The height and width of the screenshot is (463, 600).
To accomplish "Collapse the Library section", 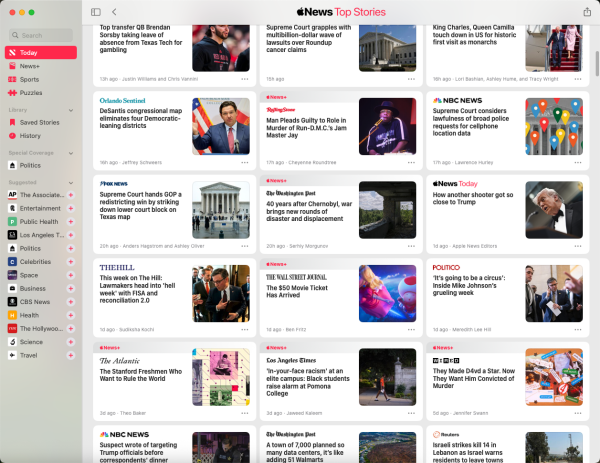I will click(71, 110).
